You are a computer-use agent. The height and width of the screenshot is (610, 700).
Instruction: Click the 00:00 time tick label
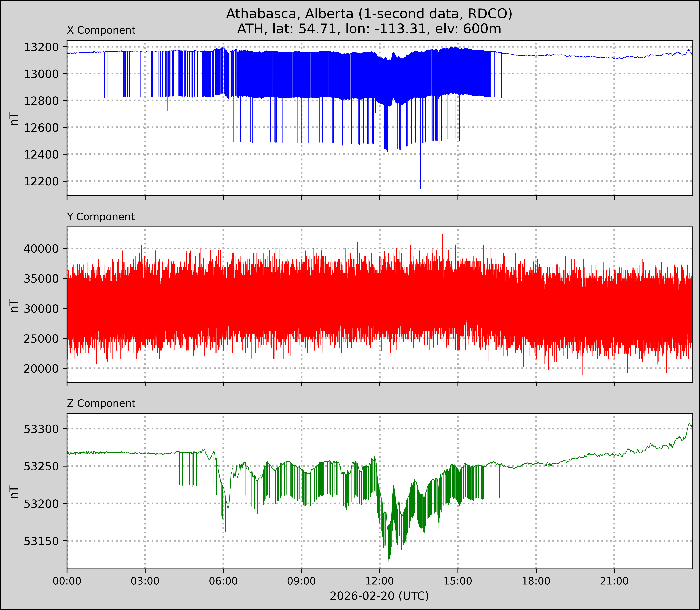pos(67,581)
